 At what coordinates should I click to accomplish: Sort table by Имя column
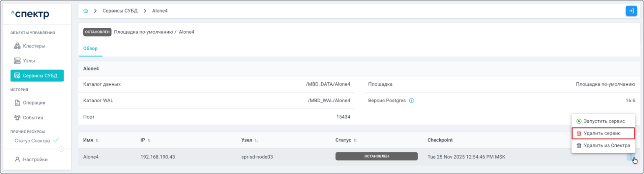(x=97, y=140)
